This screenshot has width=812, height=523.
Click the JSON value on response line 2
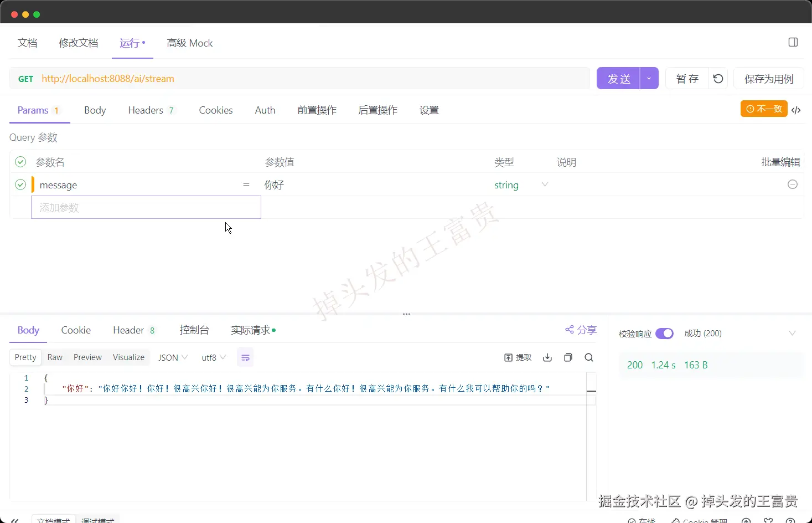coord(324,389)
